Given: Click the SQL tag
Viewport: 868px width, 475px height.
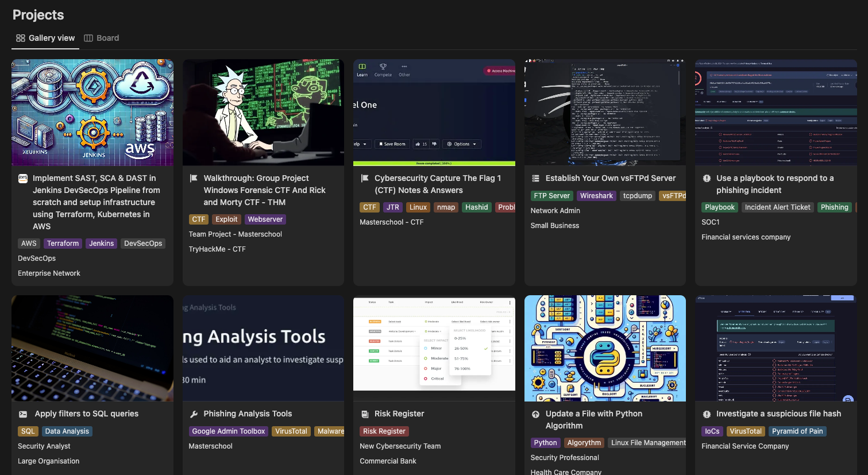Looking at the screenshot, I should pyautogui.click(x=28, y=431).
